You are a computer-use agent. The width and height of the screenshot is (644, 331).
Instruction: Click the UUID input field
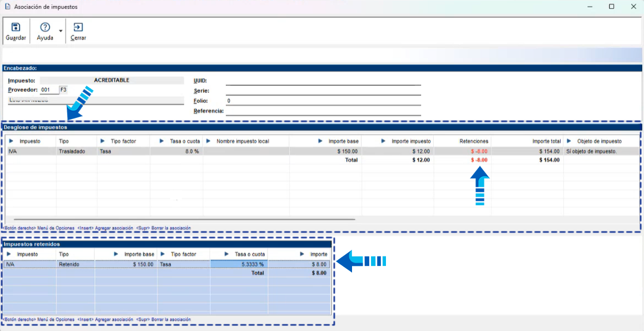tap(323, 81)
